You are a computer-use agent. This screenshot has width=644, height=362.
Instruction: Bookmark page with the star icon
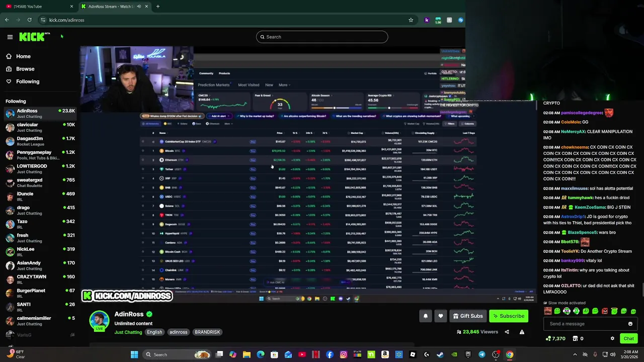point(411,20)
